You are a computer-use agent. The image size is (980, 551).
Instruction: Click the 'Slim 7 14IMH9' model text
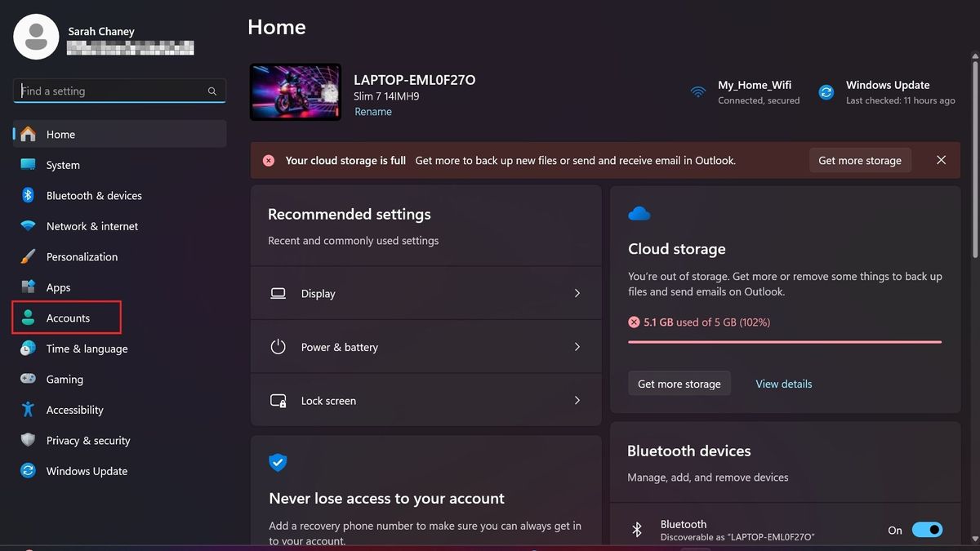[386, 96]
